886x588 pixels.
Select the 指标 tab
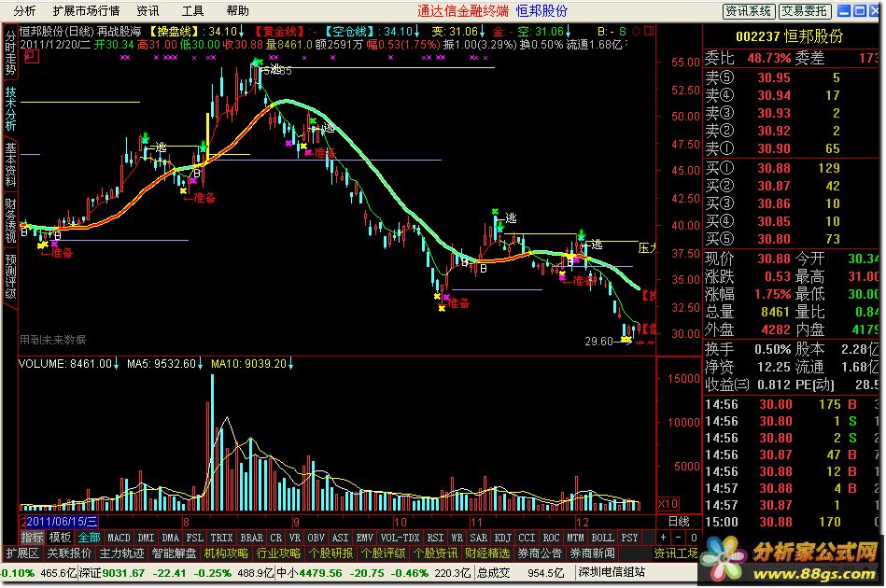point(32,538)
